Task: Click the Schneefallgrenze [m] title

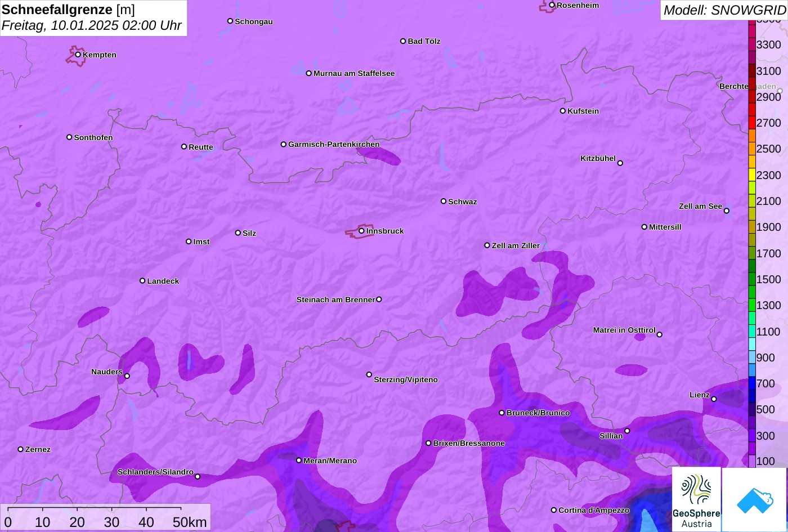Action: pyautogui.click(x=69, y=10)
